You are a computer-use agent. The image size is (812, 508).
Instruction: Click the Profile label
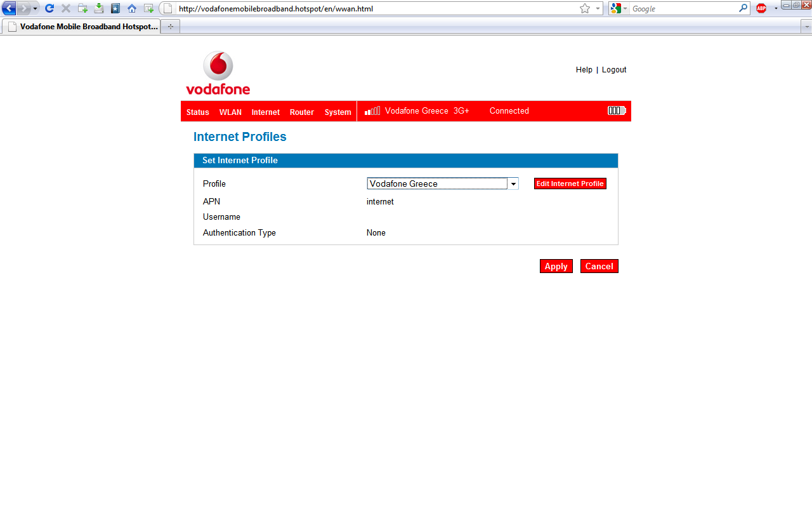[214, 184]
